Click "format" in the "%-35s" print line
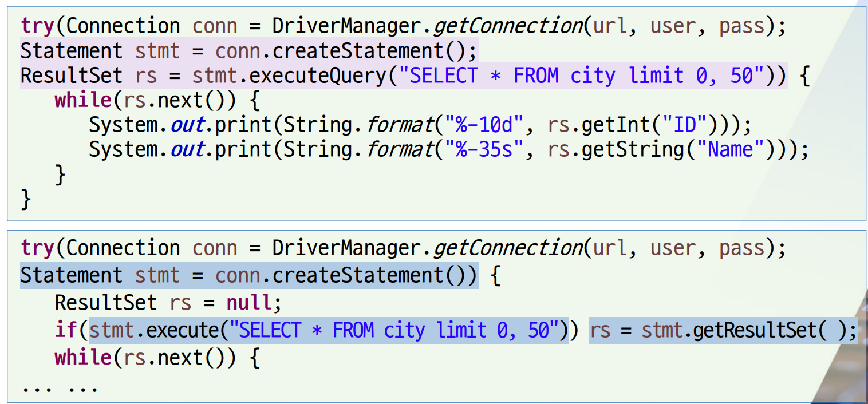This screenshot has width=868, height=404. pos(400,149)
